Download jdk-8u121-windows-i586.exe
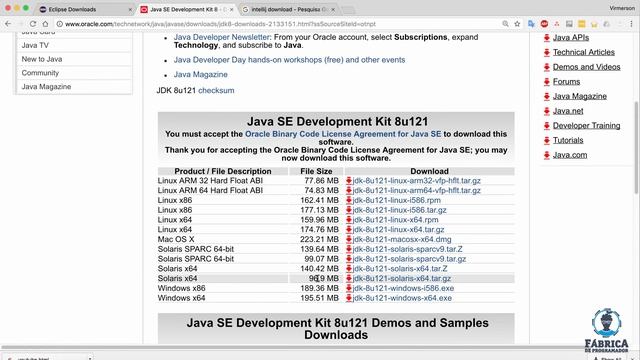Screen dimensions: 640x360 click(403, 288)
